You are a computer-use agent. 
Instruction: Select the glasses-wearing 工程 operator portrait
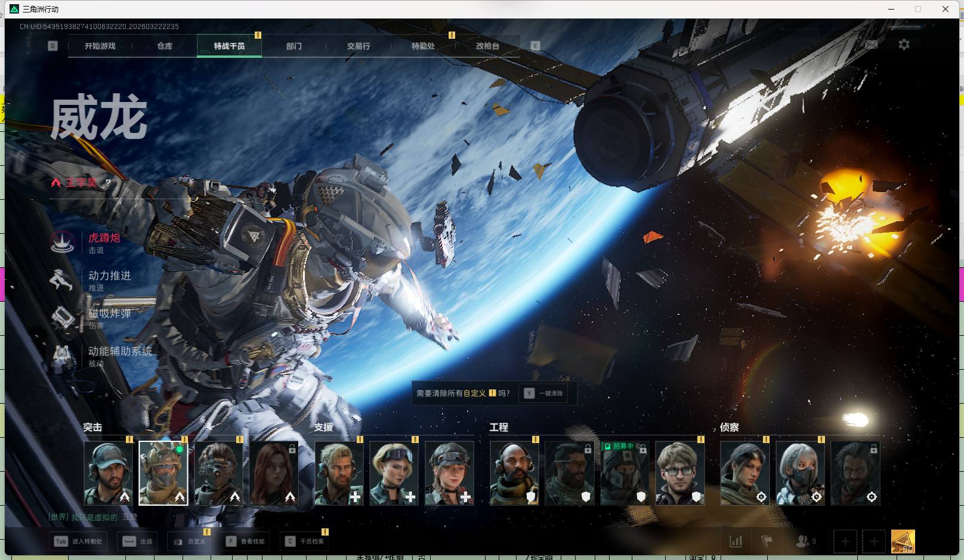coord(679,474)
